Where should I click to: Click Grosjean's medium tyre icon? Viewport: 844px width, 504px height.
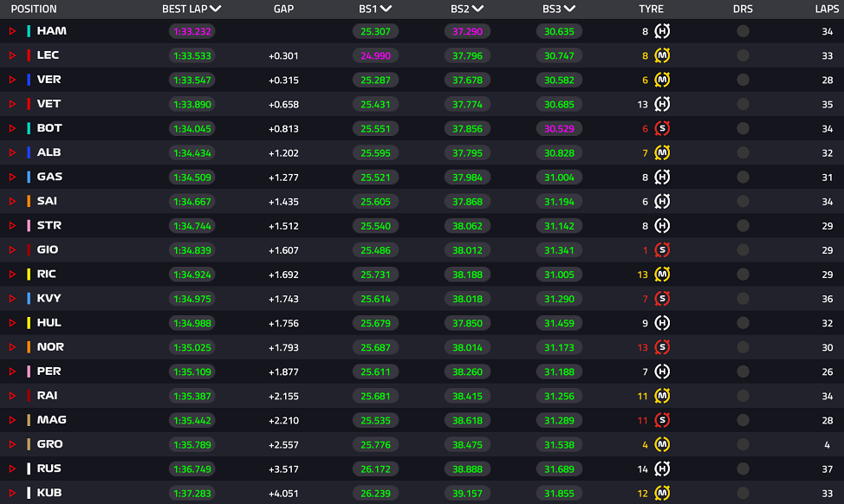[x=662, y=444]
